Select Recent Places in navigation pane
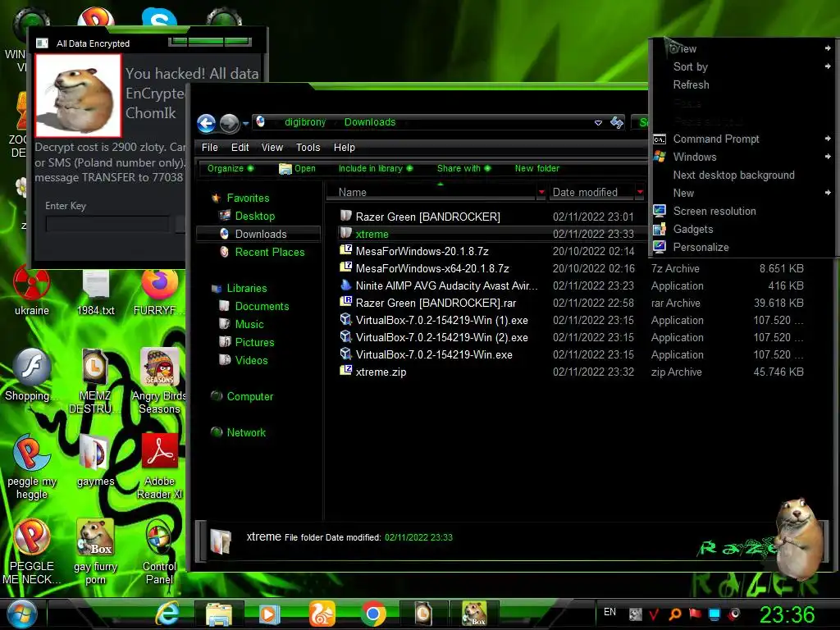 tap(269, 252)
